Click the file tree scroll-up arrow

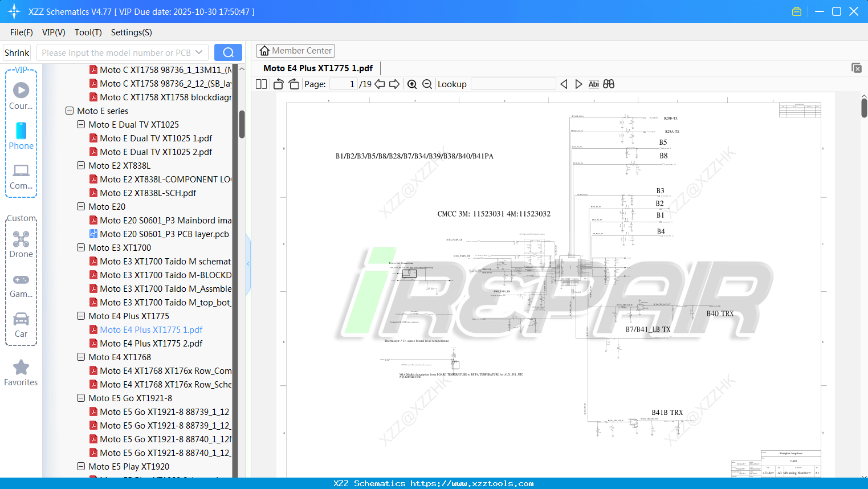242,69
